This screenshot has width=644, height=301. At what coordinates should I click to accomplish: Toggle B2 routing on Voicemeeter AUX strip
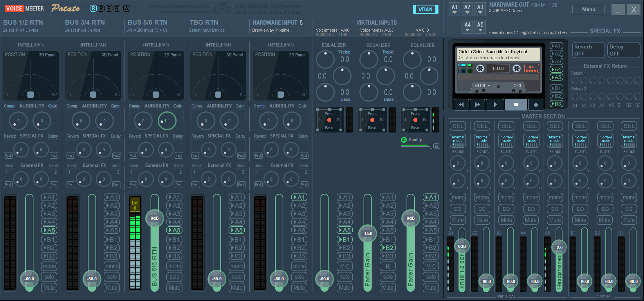pyautogui.click(x=388, y=248)
